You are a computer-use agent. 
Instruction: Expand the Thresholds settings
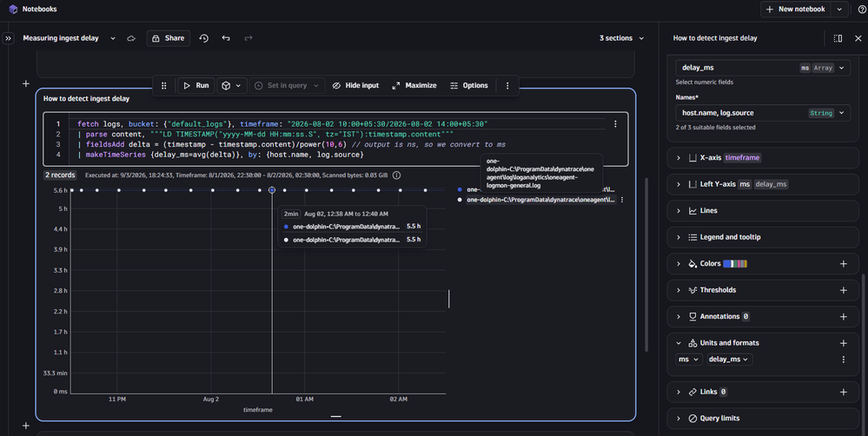[x=679, y=290]
